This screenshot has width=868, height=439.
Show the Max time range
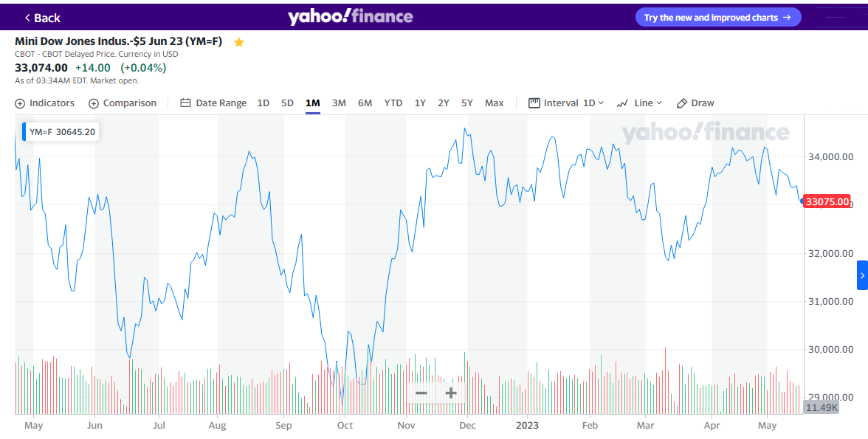click(x=494, y=103)
